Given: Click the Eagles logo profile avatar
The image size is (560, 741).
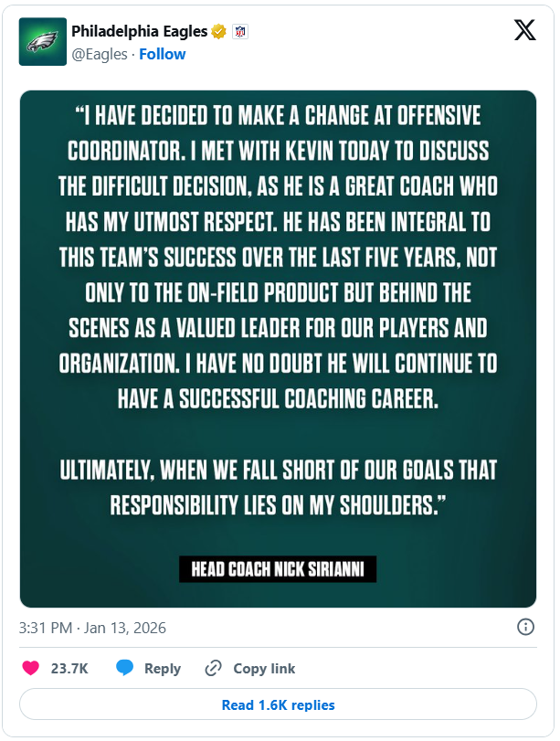Looking at the screenshot, I should tap(42, 42).
